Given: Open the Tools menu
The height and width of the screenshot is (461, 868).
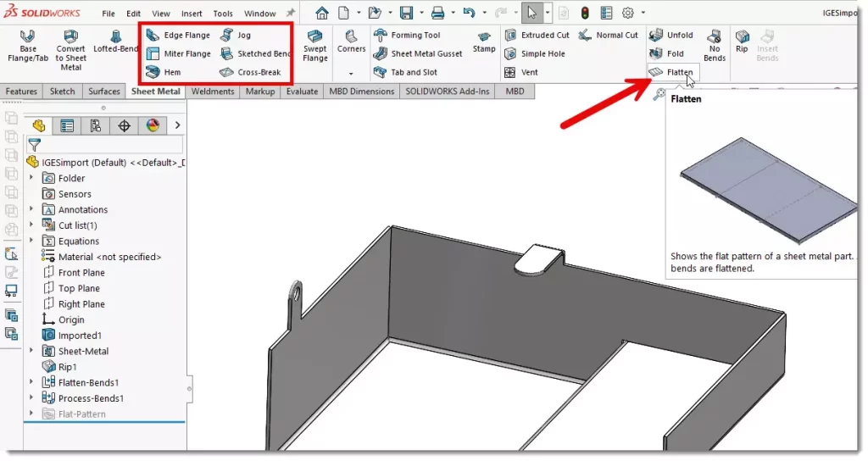Looking at the screenshot, I should click(x=223, y=14).
